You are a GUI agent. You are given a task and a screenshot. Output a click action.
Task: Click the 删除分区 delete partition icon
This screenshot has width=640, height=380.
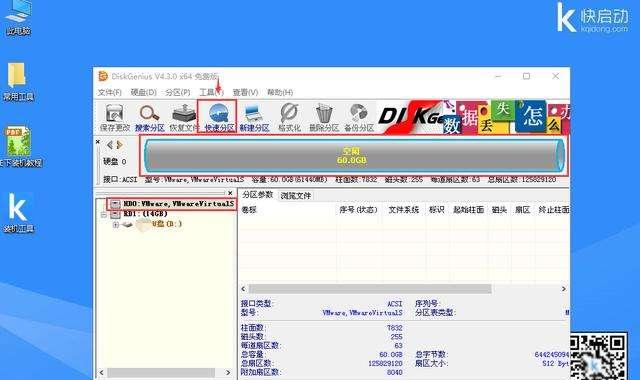point(324,117)
